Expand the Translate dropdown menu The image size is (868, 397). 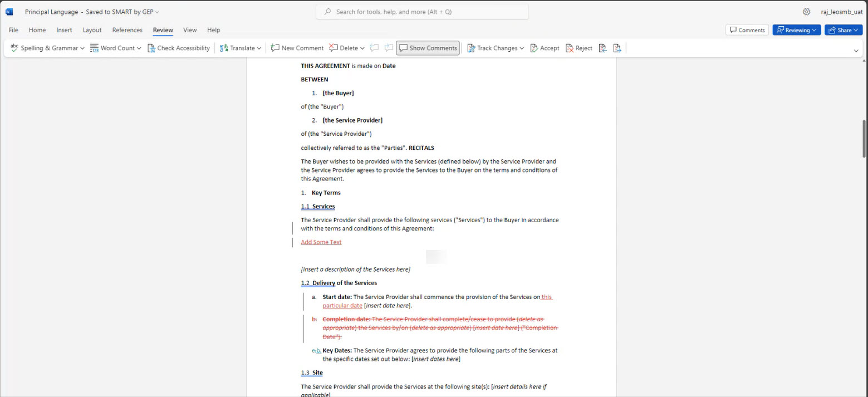tap(259, 48)
